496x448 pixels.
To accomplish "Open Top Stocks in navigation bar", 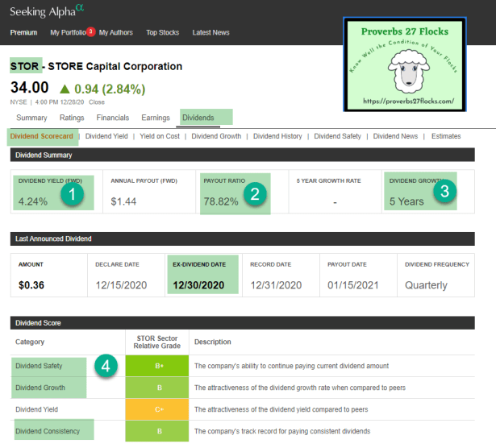I will point(162,33).
